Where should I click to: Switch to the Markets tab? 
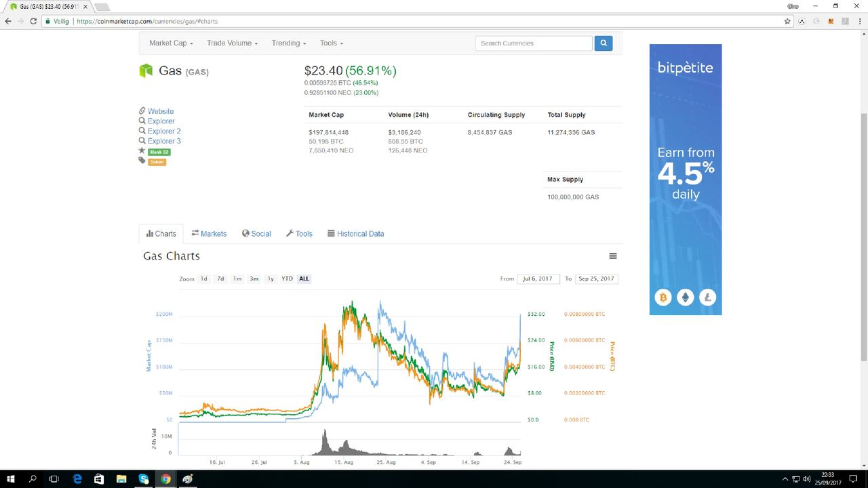[x=209, y=234]
